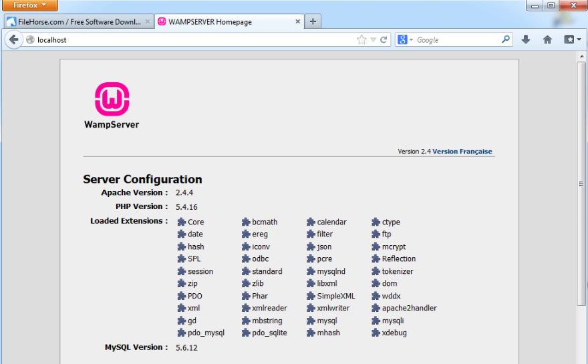Click the browser Back arrow button

click(13, 39)
